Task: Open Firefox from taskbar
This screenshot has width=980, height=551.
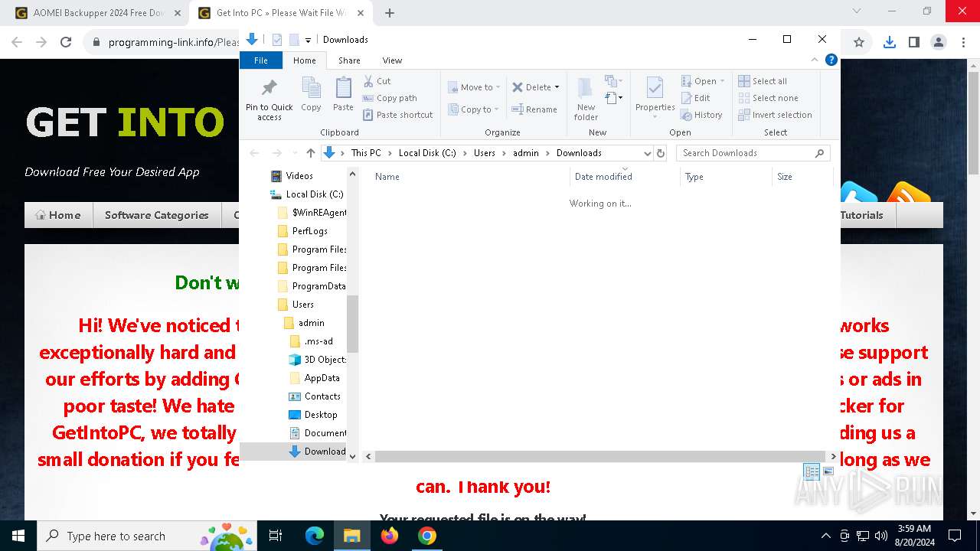Action: click(390, 536)
